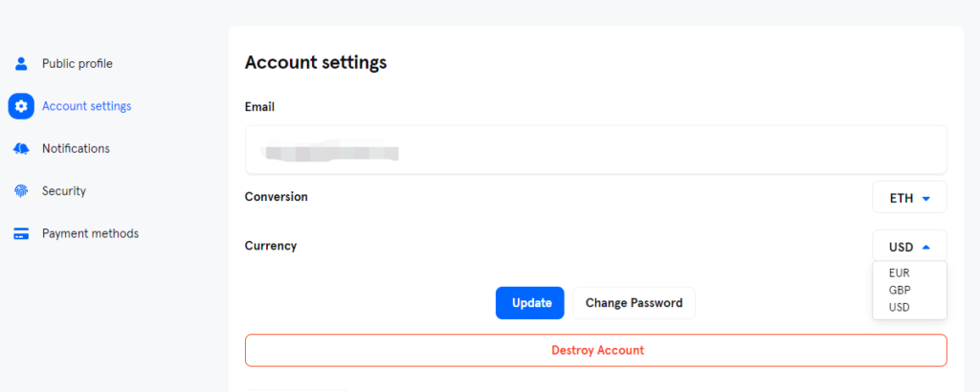Click the Account settings gear icon
The height and width of the screenshot is (392, 980).
click(x=21, y=106)
